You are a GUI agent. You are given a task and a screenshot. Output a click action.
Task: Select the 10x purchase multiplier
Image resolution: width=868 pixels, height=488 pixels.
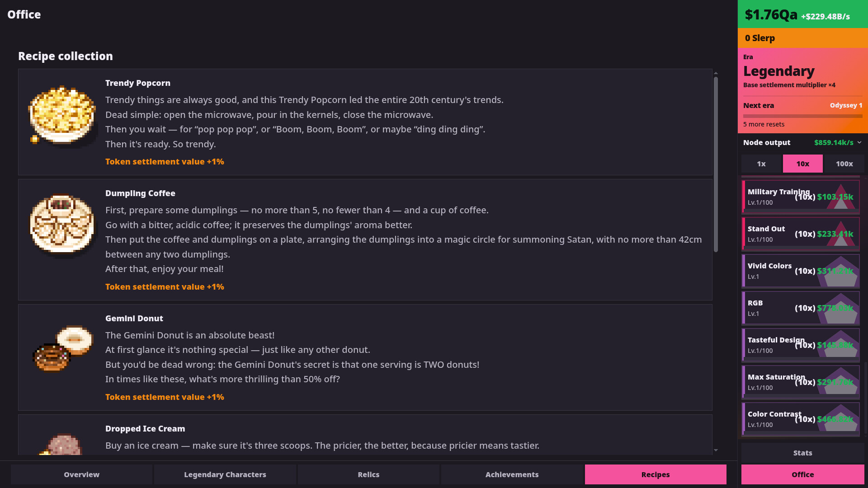tap(803, 164)
